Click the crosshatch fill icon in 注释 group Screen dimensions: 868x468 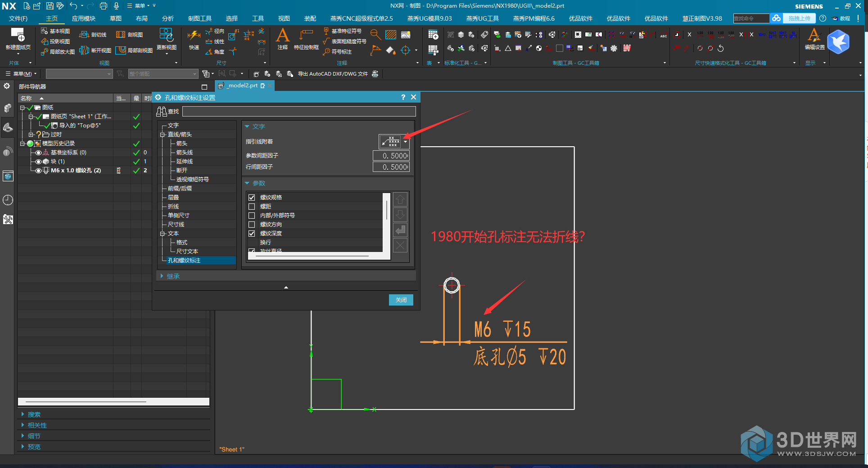[x=391, y=35]
